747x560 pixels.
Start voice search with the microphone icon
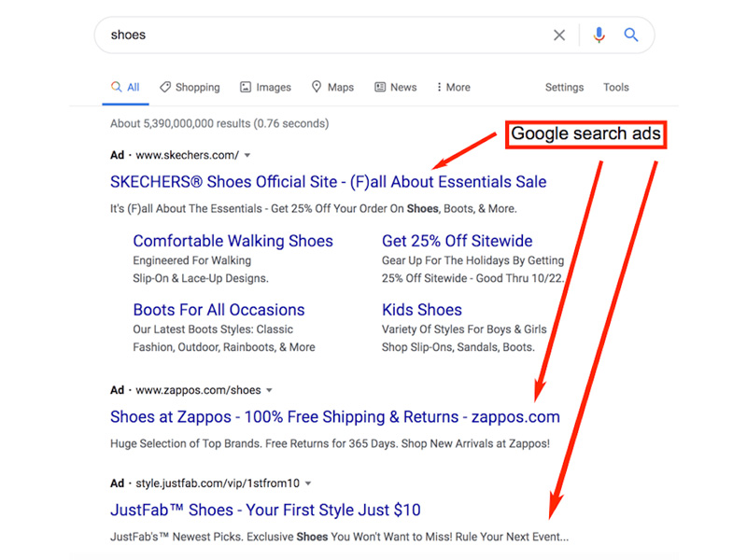599,35
